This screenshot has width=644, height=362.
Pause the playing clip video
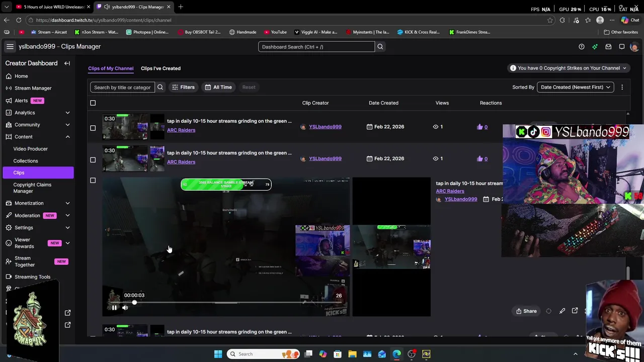coord(114,308)
